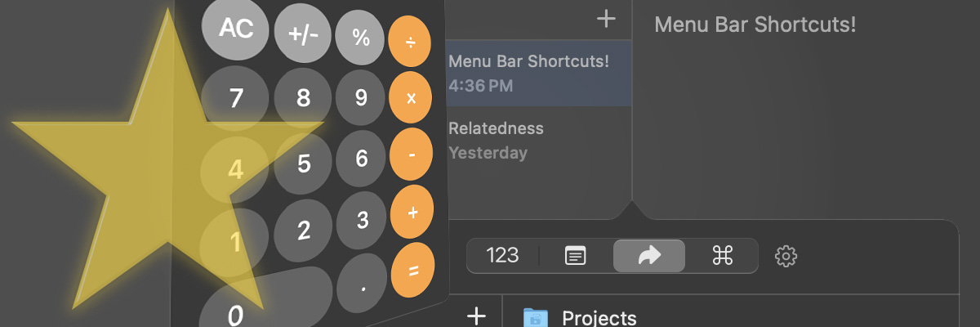Switch to the 123 calculator tab

(502, 256)
